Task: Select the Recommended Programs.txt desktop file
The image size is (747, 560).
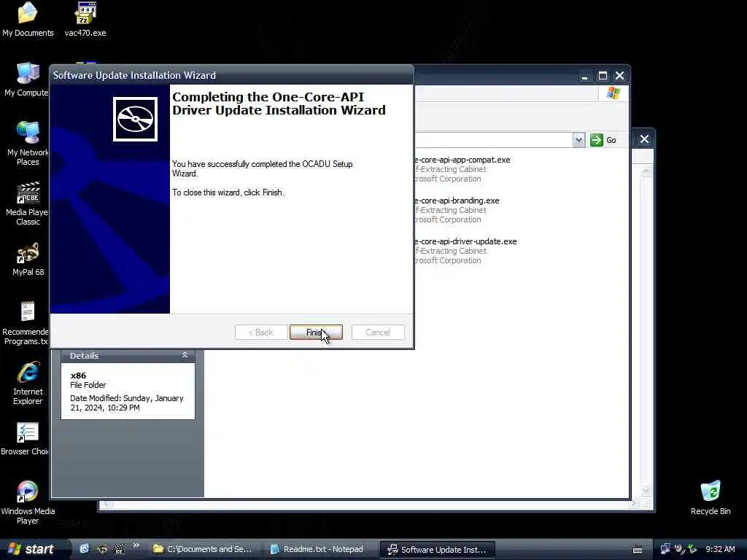Action: tap(26, 324)
